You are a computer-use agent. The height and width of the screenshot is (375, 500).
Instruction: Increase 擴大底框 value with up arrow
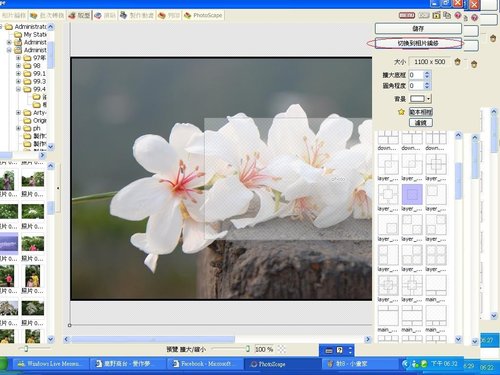[x=427, y=73]
